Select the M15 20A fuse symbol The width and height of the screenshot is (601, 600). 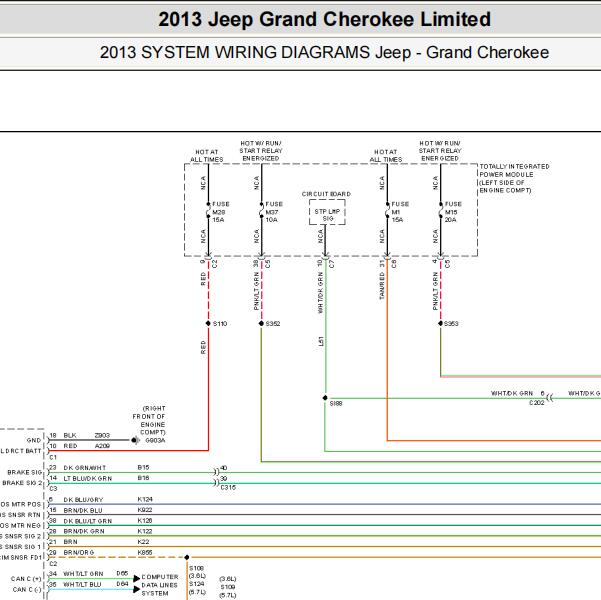(440, 210)
